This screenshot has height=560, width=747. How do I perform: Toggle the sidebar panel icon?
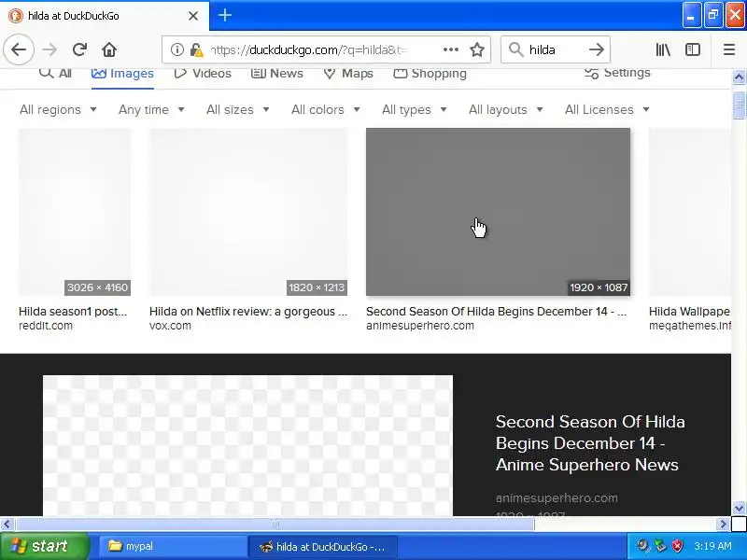point(692,49)
